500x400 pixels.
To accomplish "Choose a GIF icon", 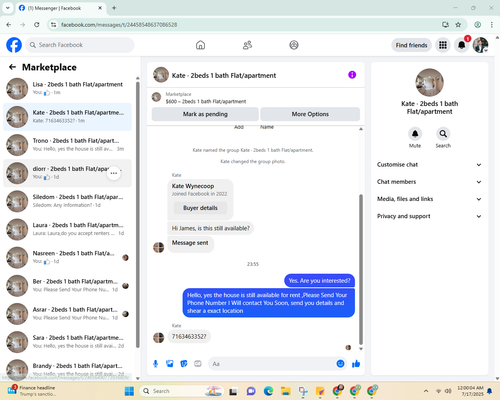I will [x=198, y=364].
